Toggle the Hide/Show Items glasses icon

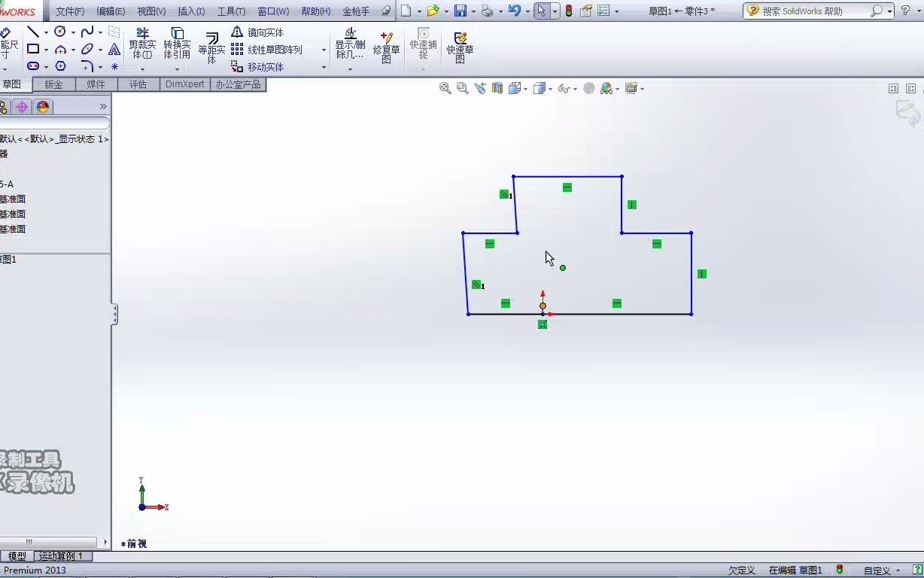[566, 88]
